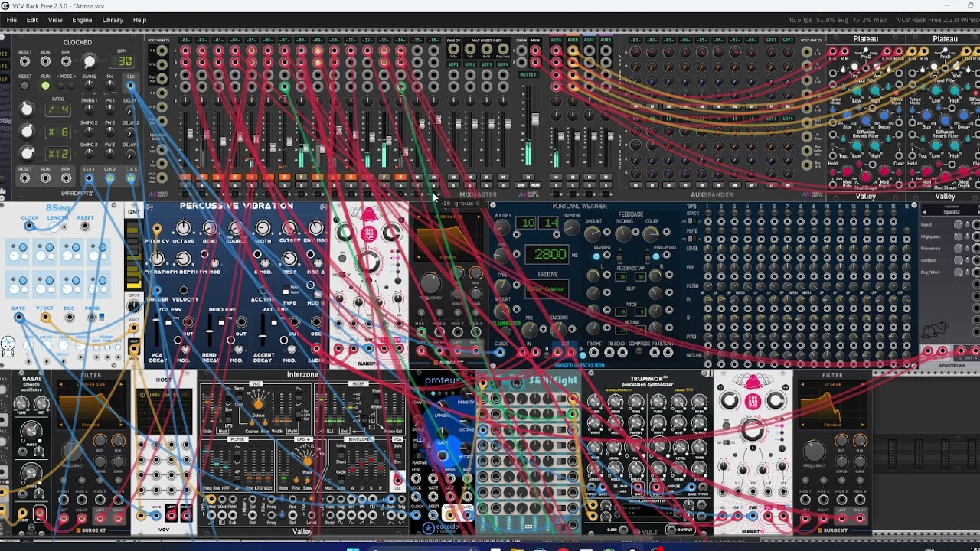This screenshot has height=551, width=980.
Task: Open the File menu
Action: pos(11,20)
